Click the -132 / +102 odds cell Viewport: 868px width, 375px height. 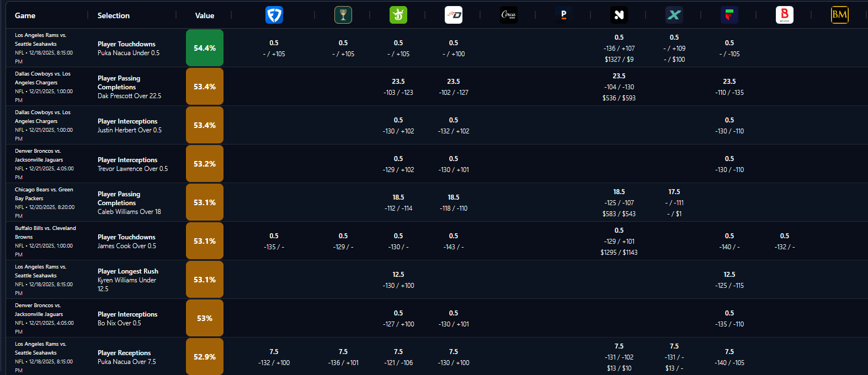point(454,131)
